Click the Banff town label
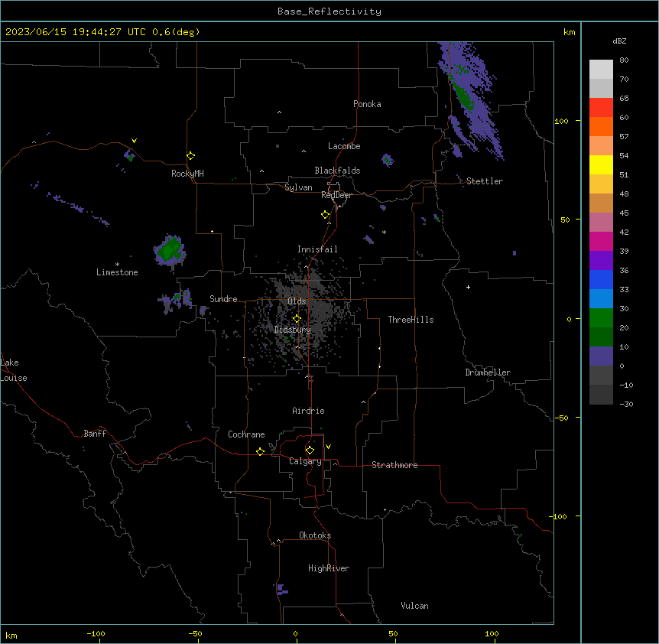Image resolution: width=659 pixels, height=644 pixels. click(x=95, y=434)
